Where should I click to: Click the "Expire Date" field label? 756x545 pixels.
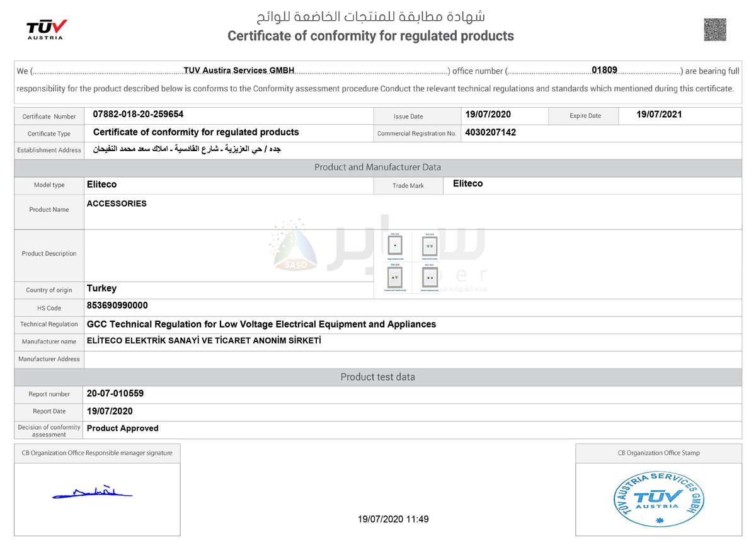click(x=585, y=116)
